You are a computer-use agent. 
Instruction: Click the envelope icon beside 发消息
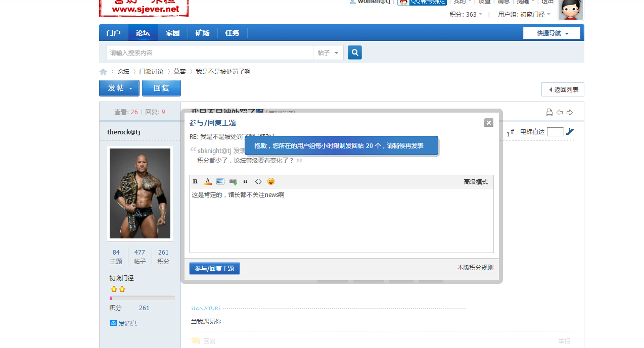[113, 323]
